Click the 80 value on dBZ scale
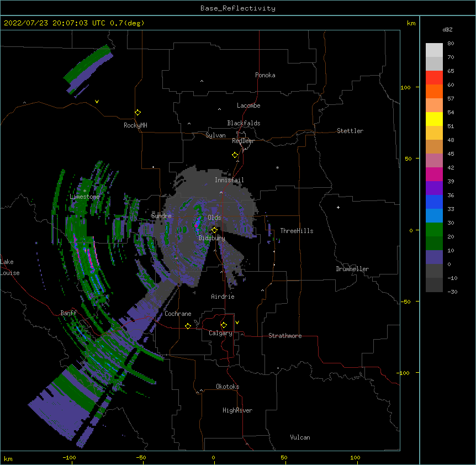This screenshot has height=465, width=476. pyautogui.click(x=451, y=44)
